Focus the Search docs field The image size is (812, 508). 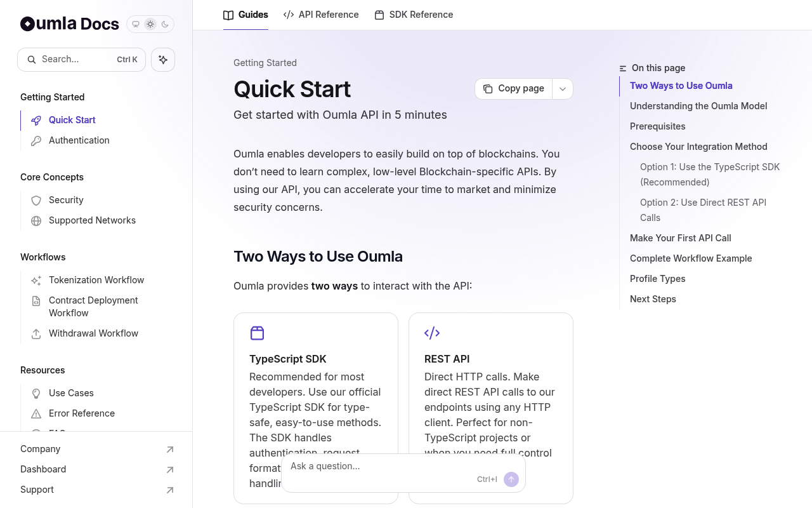click(81, 60)
